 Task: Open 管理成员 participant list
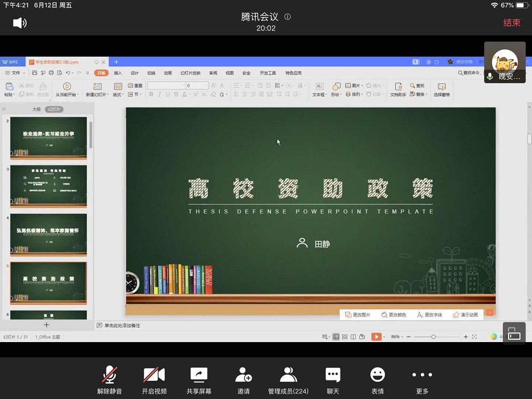coord(288,375)
